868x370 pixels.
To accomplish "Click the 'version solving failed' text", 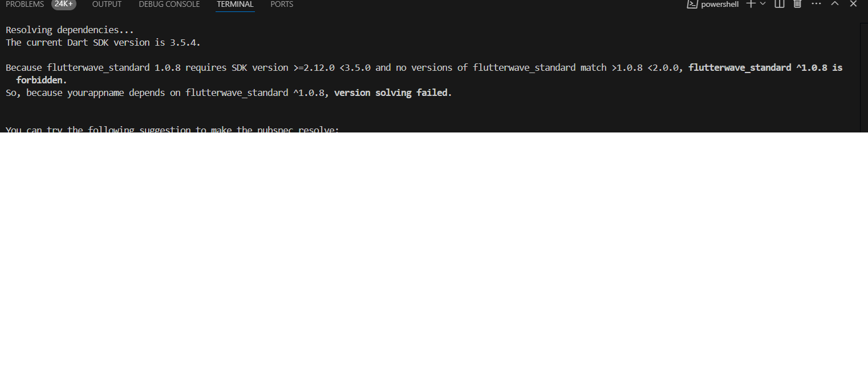I will pyautogui.click(x=392, y=92).
